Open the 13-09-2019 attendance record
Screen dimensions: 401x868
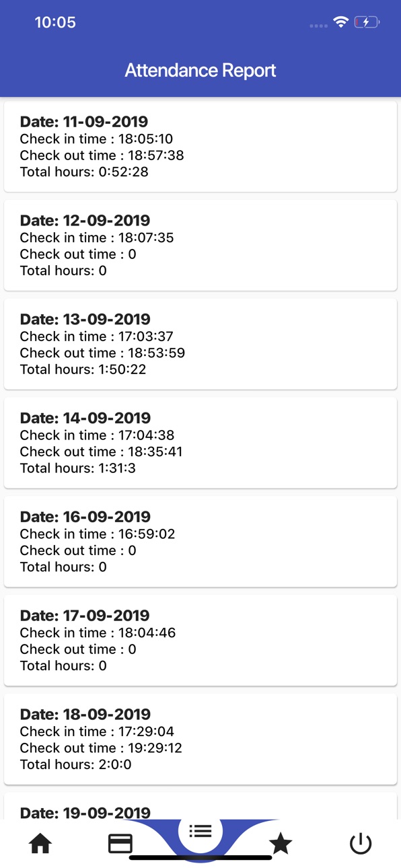tap(200, 345)
